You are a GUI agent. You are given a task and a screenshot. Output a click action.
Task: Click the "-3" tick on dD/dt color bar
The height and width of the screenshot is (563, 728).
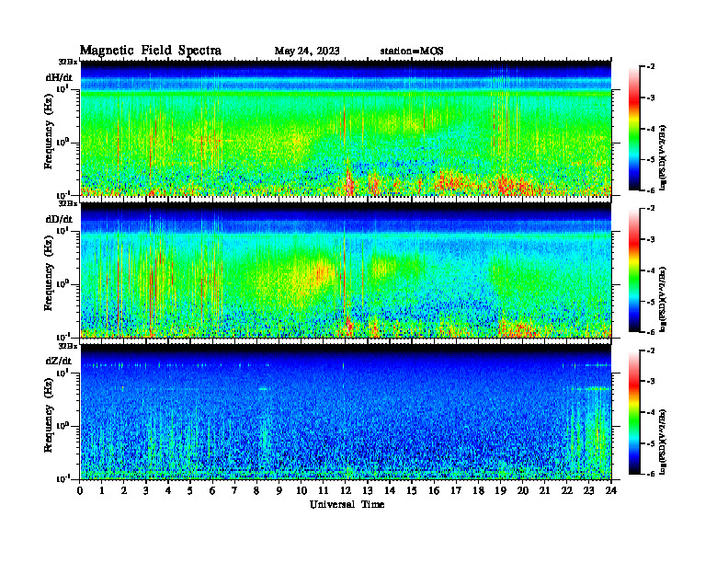coord(651,240)
